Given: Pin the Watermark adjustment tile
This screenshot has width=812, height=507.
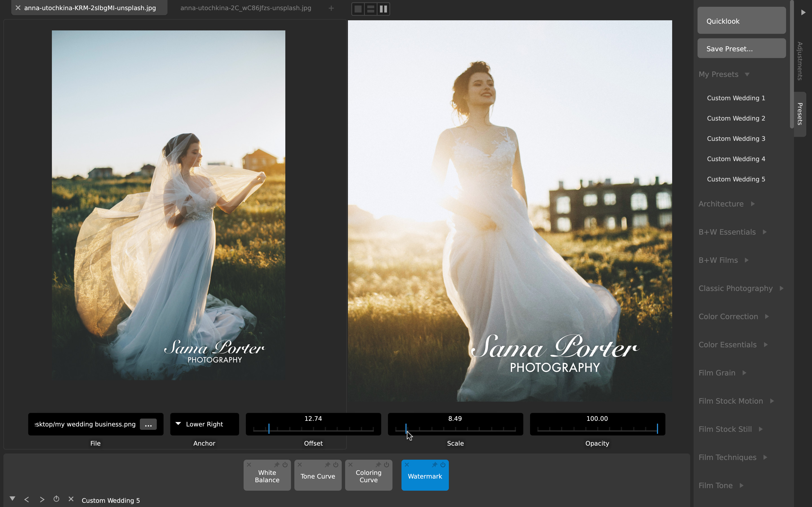Looking at the screenshot, I should (434, 465).
